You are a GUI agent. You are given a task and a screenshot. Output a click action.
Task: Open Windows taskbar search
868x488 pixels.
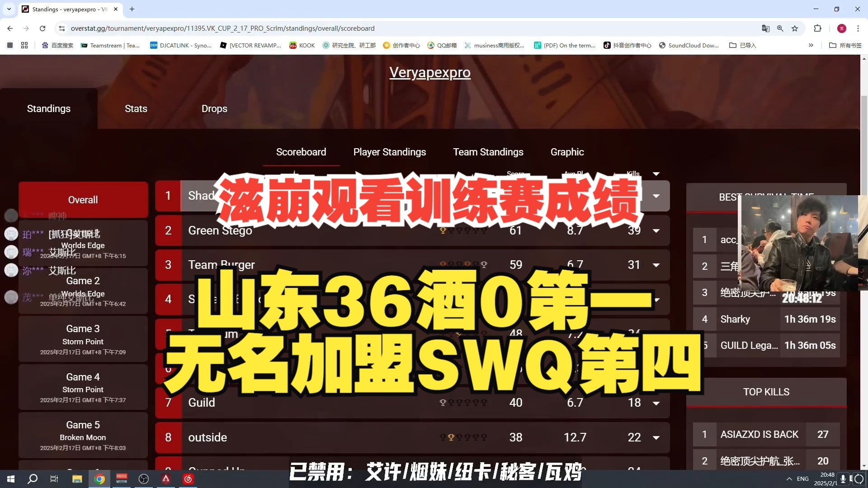[33, 479]
